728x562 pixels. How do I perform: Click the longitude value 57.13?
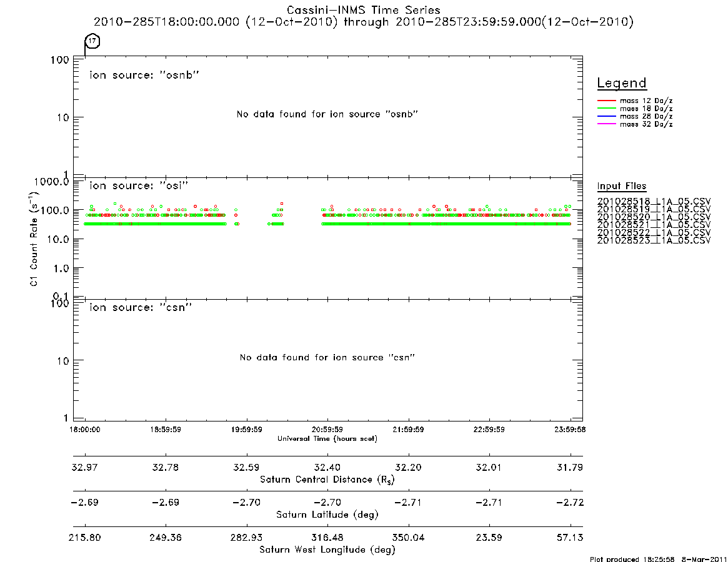pos(570,538)
